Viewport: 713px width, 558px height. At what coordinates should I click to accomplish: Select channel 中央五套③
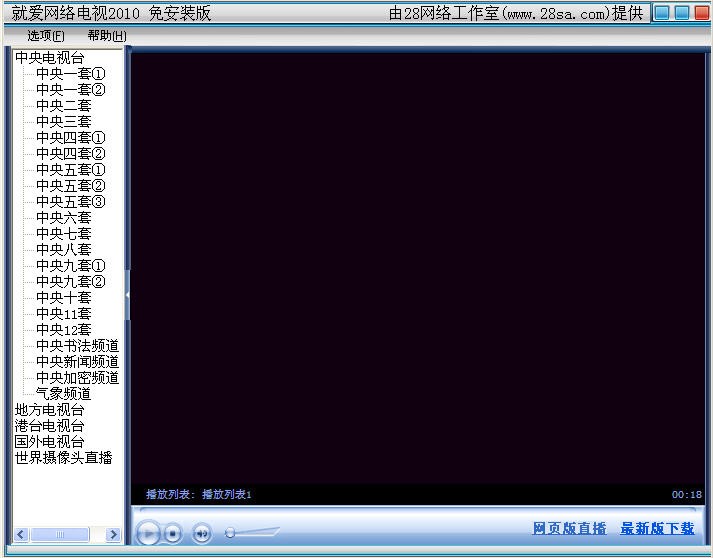(70, 201)
